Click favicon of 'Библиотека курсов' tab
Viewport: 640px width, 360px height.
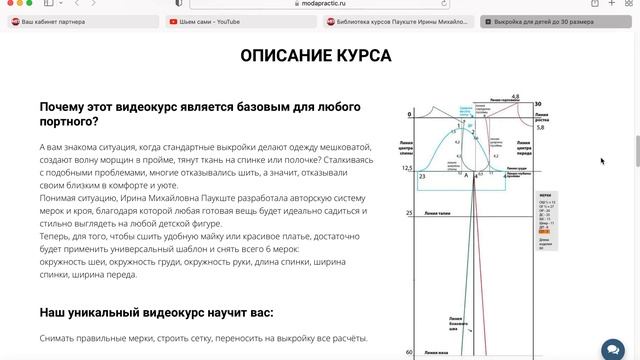pos(331,22)
